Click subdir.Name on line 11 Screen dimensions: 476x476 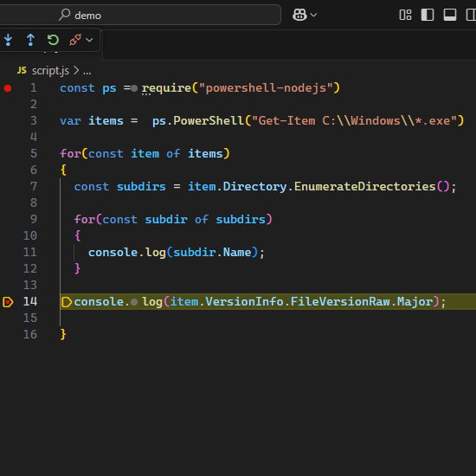[212, 252]
